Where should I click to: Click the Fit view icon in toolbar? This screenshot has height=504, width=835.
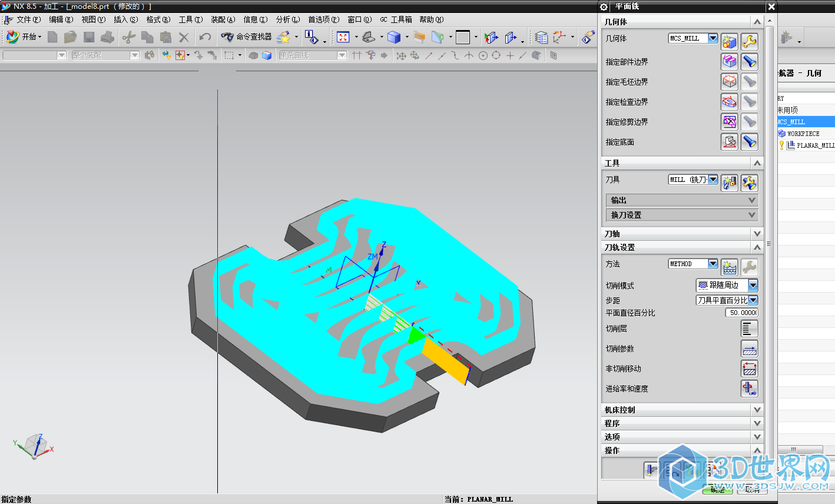343,37
